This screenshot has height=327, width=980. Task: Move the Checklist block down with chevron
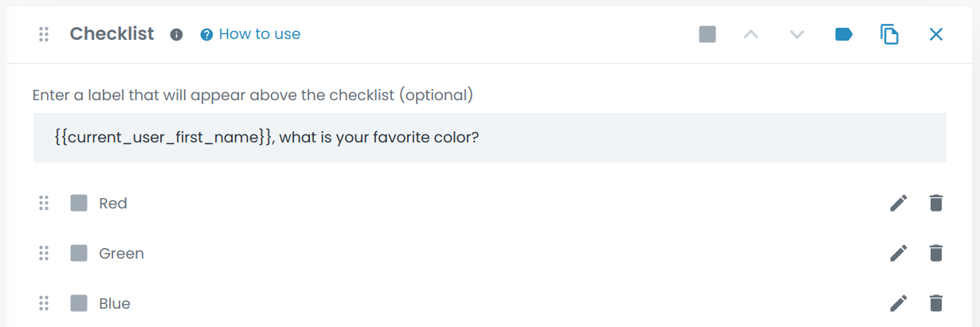pyautogui.click(x=797, y=34)
